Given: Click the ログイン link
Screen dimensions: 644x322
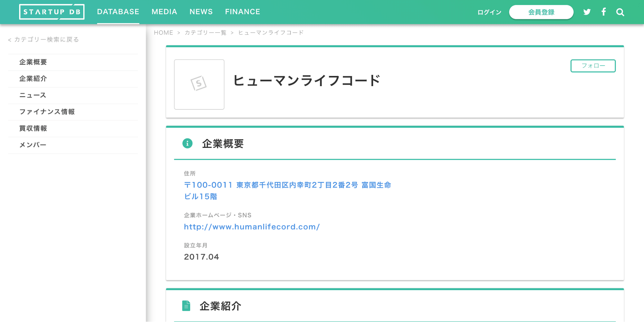Looking at the screenshot, I should pos(489,12).
